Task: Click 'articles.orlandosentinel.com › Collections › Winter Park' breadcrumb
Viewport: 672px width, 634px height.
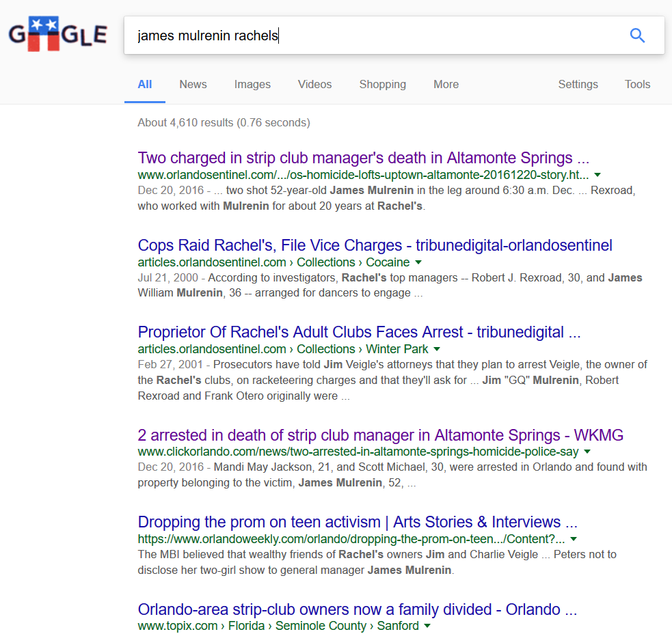Action: click(x=283, y=349)
